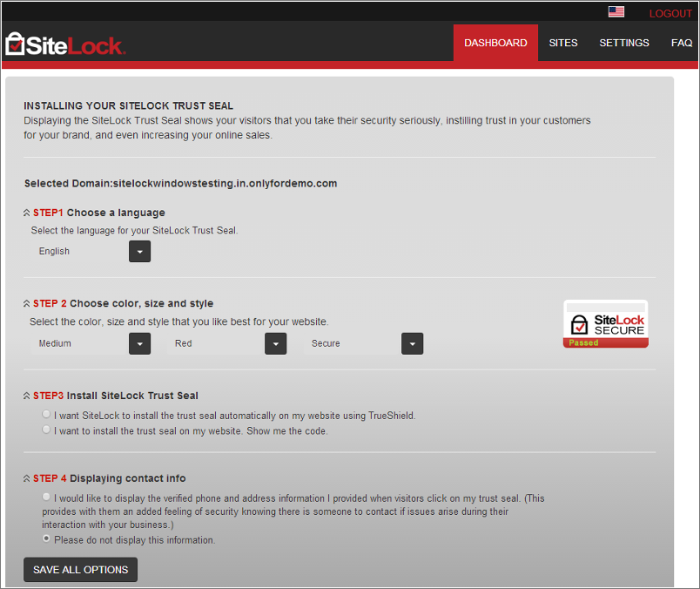This screenshot has height=589, width=700.
Task: Click the Logout link
Action: coord(670,14)
